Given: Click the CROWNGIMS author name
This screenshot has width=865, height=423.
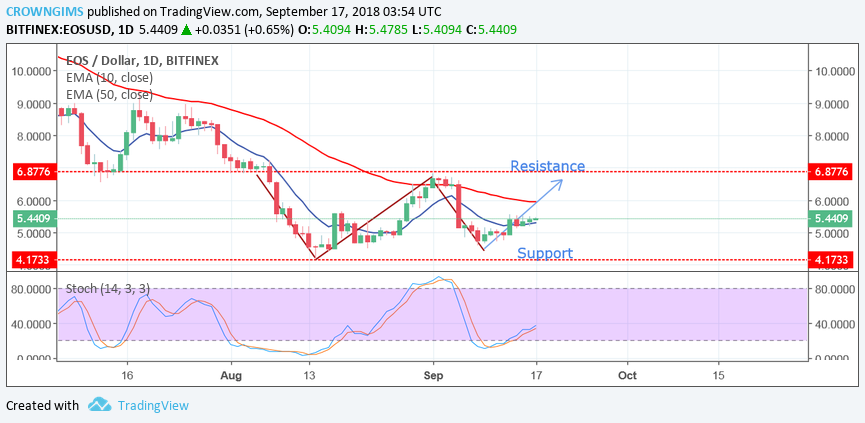Looking at the screenshot, I should click(x=45, y=11).
